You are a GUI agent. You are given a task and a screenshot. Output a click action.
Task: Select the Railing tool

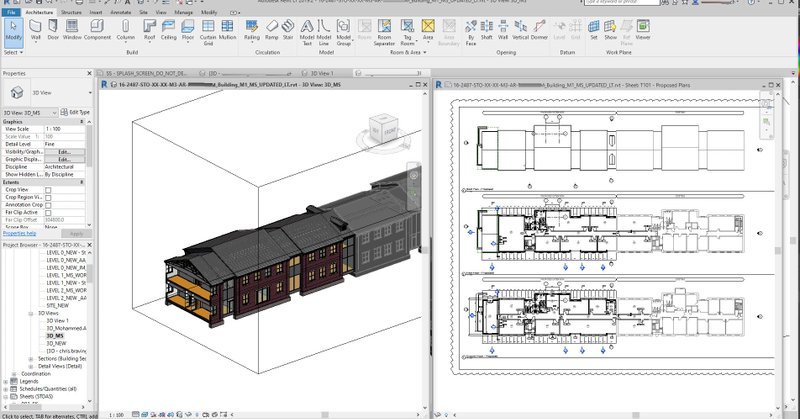pos(252,30)
